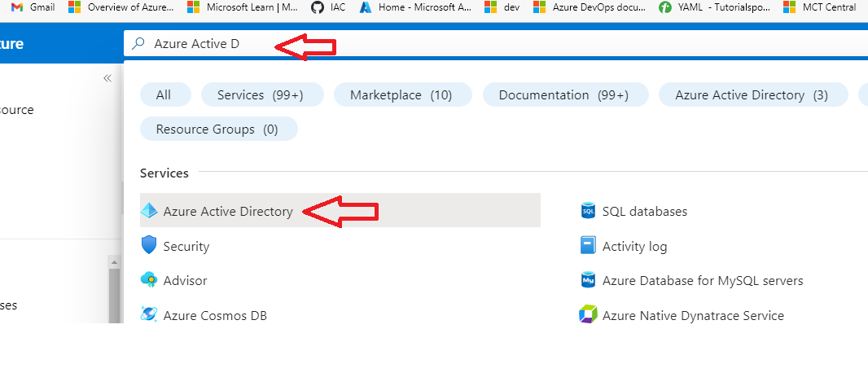868x386 pixels.
Task: Click the Azure Active Directory service icon
Action: pos(149,210)
